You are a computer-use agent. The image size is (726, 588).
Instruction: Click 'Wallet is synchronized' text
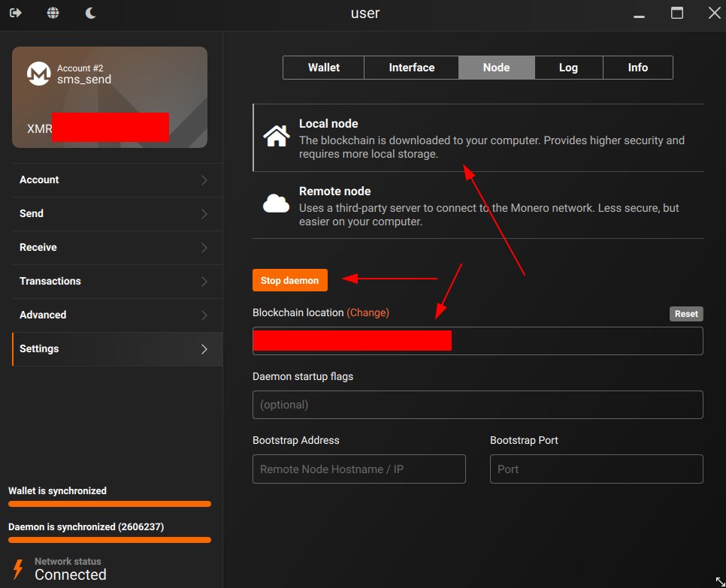click(x=57, y=491)
